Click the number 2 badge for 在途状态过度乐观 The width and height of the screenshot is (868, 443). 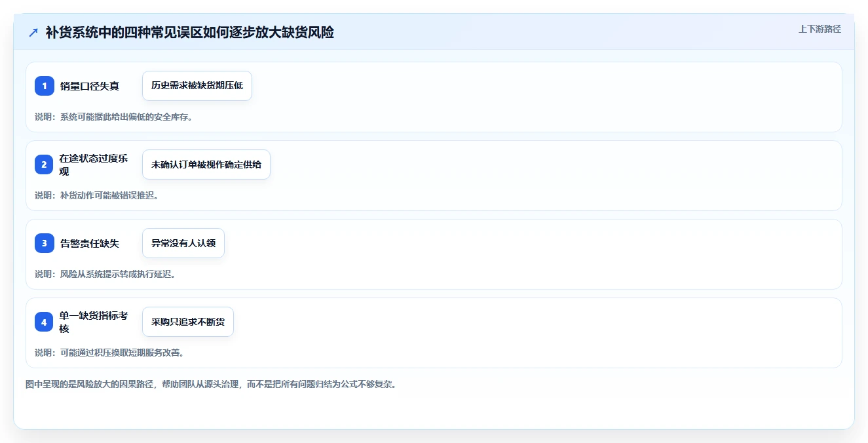click(x=44, y=164)
